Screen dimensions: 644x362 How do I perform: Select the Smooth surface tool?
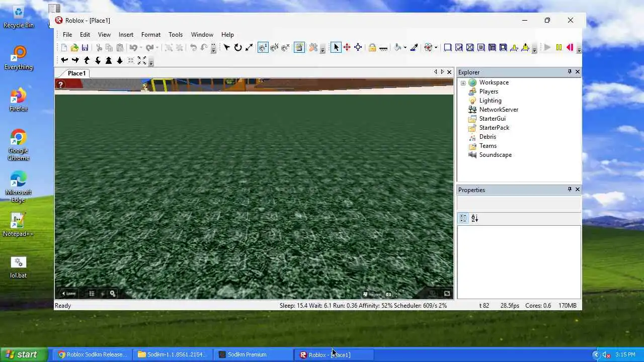[448, 47]
